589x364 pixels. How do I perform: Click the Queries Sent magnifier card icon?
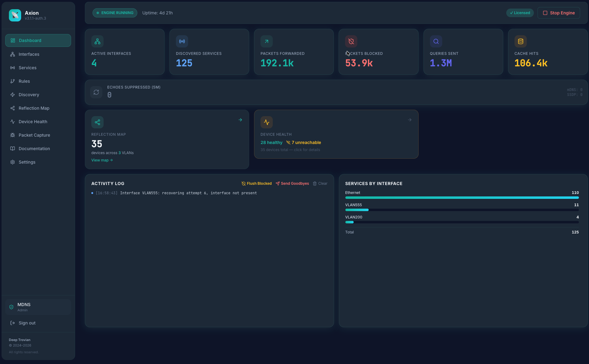pyautogui.click(x=436, y=41)
